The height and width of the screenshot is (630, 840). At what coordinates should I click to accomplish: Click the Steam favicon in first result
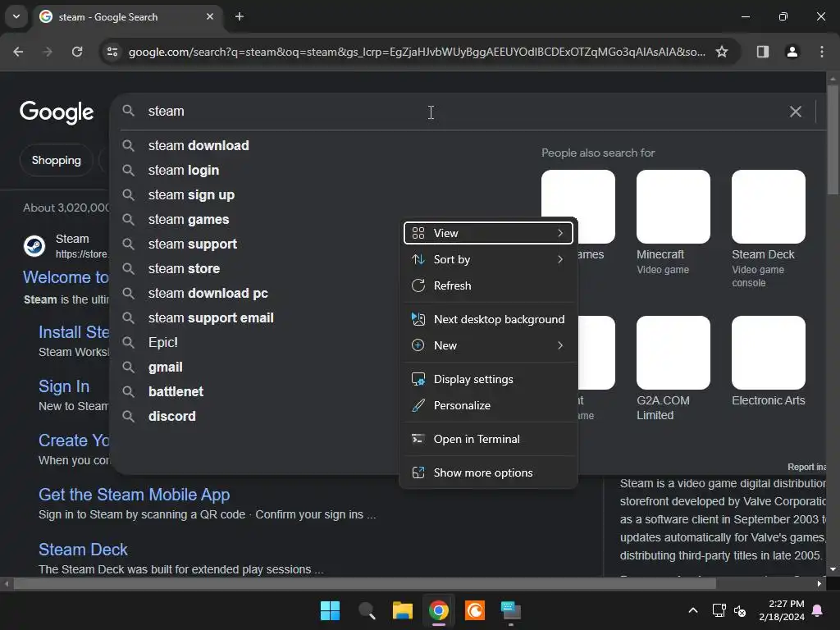(x=34, y=246)
